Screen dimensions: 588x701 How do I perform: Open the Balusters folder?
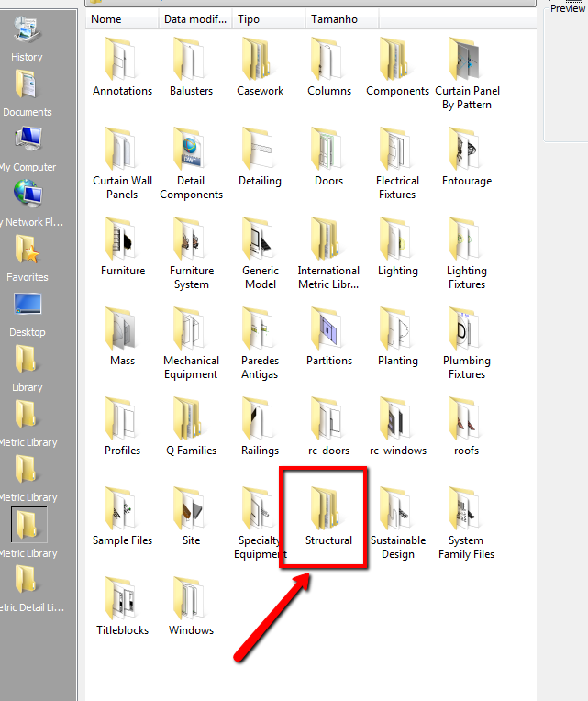[x=191, y=67]
